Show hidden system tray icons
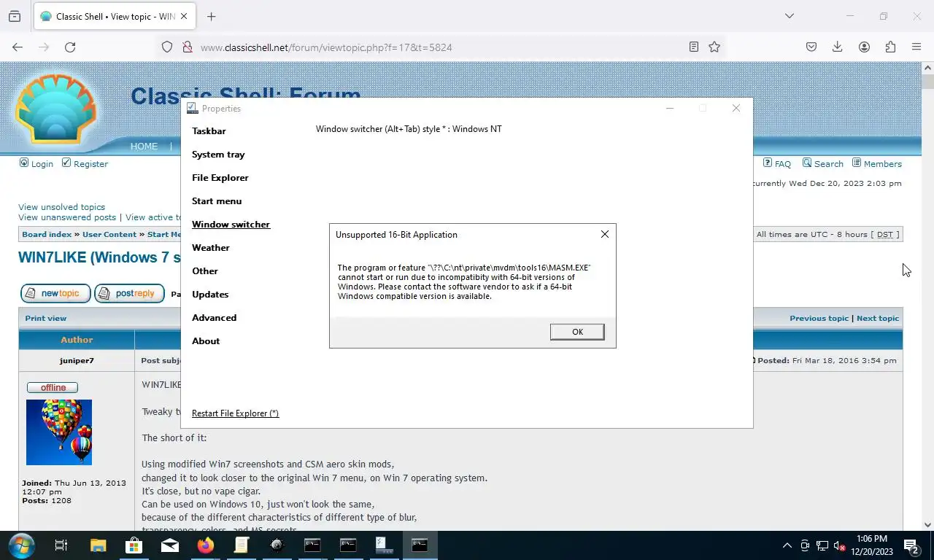The width and height of the screenshot is (934, 560). coord(787,545)
